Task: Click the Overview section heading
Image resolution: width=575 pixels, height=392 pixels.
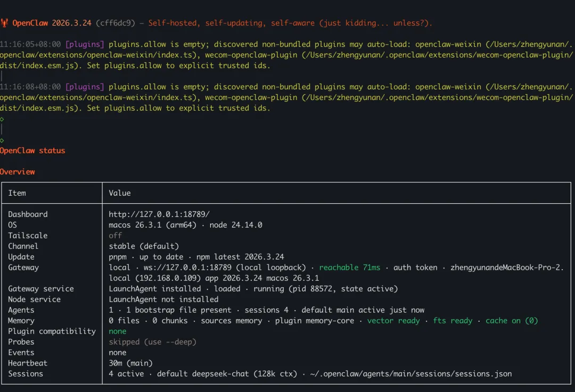Action: 17,172
